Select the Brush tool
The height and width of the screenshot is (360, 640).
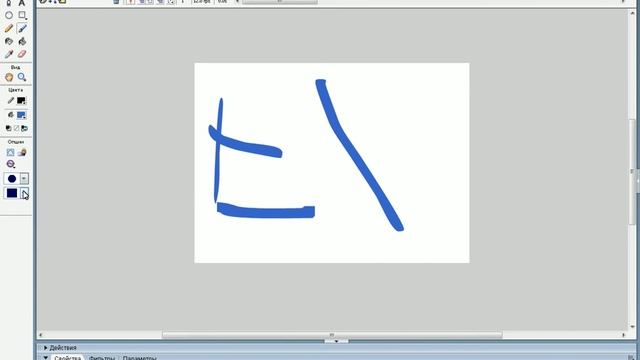point(22,28)
